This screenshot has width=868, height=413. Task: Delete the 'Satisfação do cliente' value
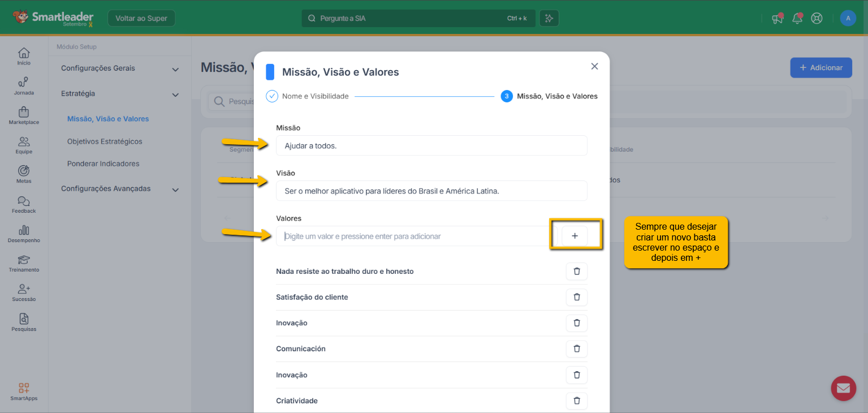tap(576, 297)
